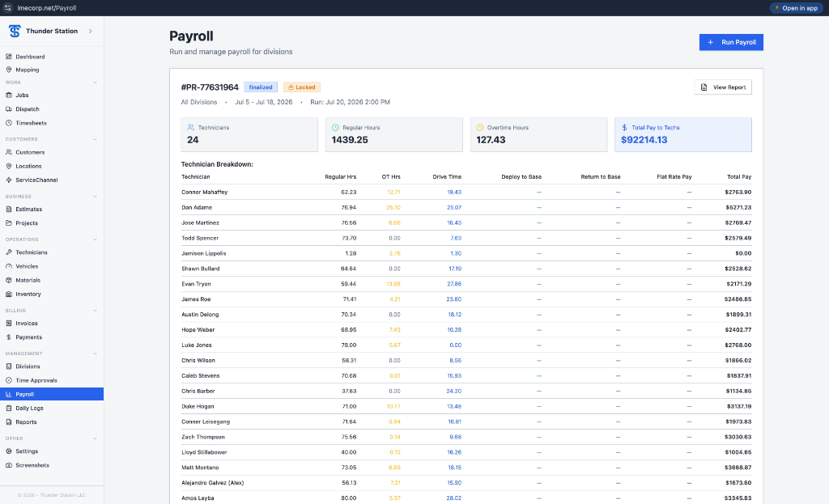This screenshot has width=829, height=504.
Task: Click the Screenshots camera icon
Action: (x=8, y=465)
